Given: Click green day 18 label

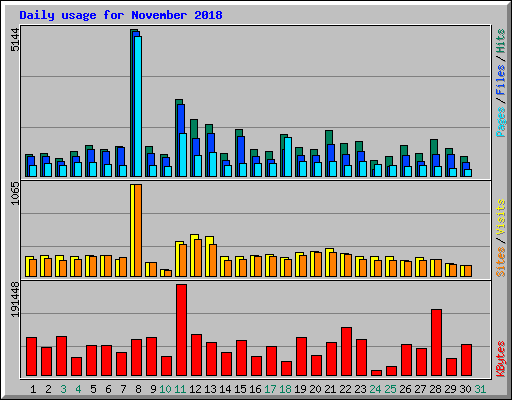Looking at the screenshot, I should point(285,389).
